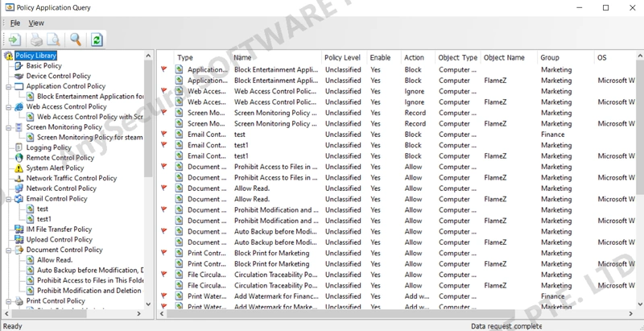The width and height of the screenshot is (644, 331).
Task: Click 'Circulation Traceability Po...' name with flag
Action: point(275,275)
